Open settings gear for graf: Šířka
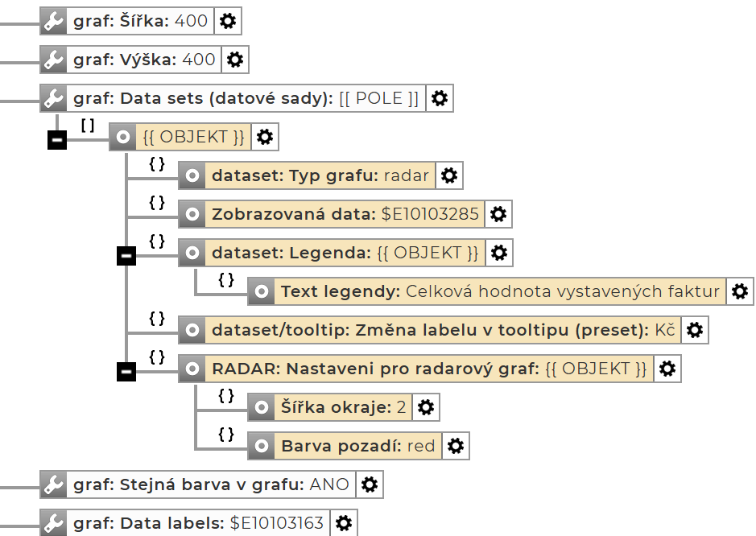Image resolution: width=756 pixels, height=536 pixels. [x=228, y=22]
